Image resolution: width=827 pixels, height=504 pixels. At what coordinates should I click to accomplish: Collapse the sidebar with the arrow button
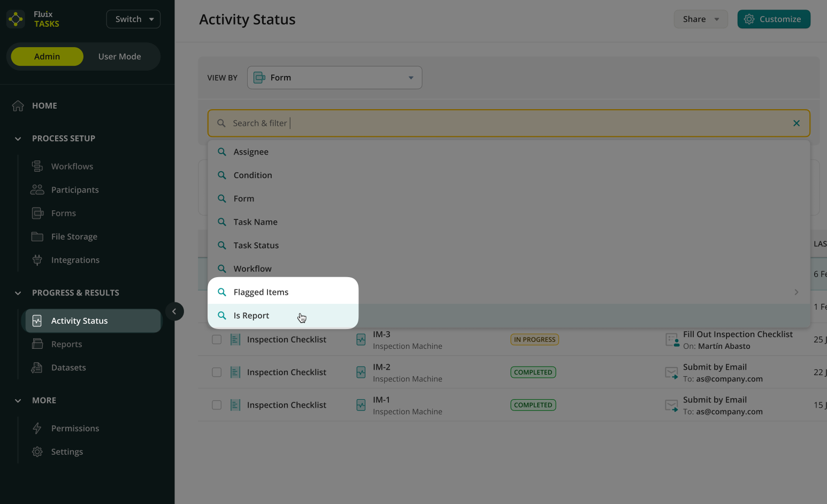(174, 311)
